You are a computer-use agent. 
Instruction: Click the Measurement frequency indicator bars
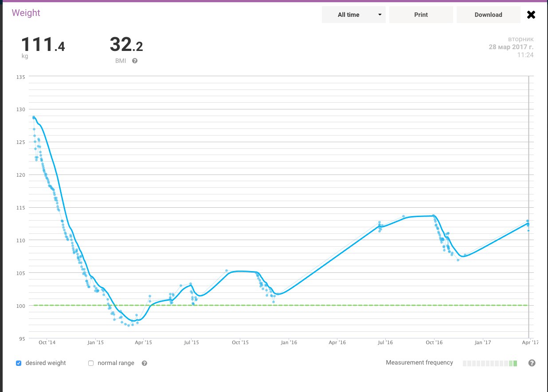click(x=490, y=363)
